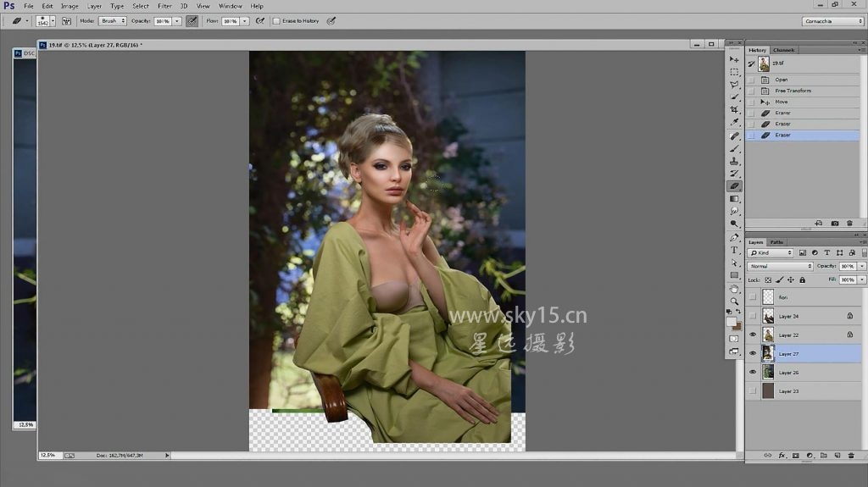Create new document from current state
The image size is (868, 487).
click(x=819, y=223)
